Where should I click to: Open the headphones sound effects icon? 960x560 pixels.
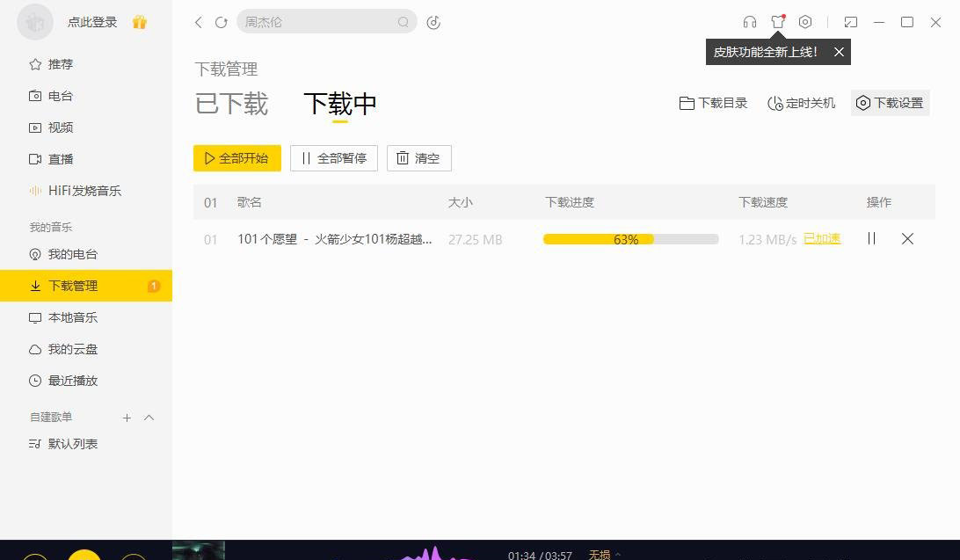[749, 22]
